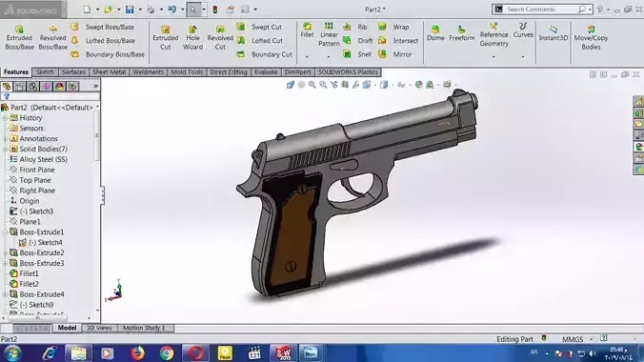Expand the manager pane chevron arrows
The width and height of the screenshot is (644, 362).
click(x=95, y=86)
